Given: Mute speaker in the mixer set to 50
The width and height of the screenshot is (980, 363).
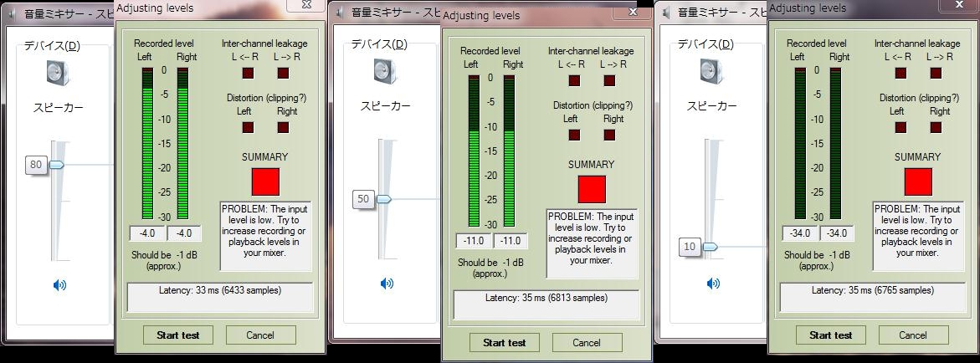Looking at the screenshot, I should (387, 284).
